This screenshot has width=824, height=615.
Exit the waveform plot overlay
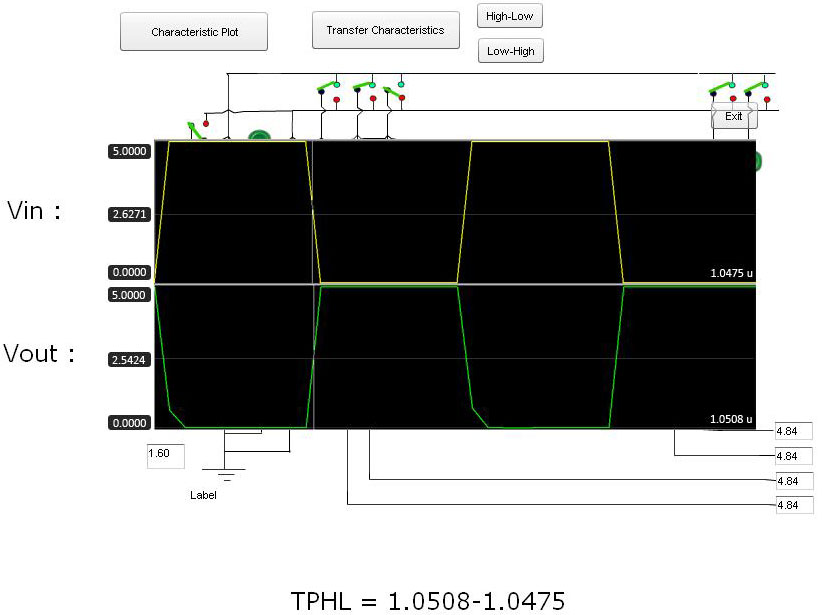(x=734, y=116)
